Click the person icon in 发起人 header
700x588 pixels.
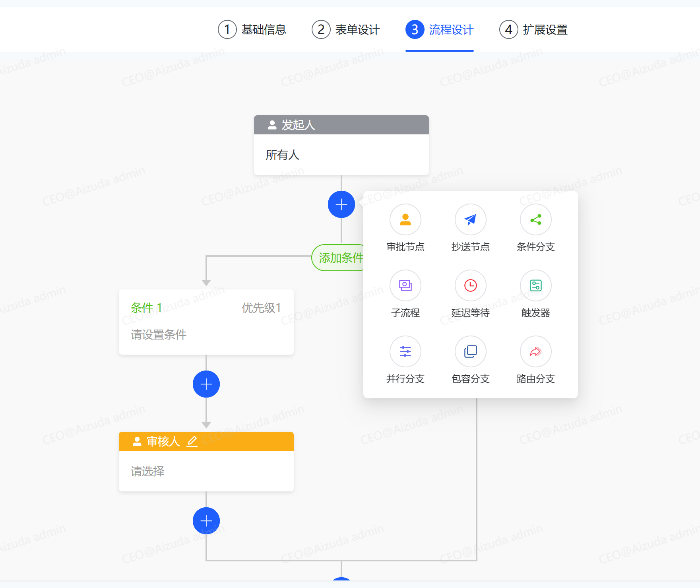[272, 125]
